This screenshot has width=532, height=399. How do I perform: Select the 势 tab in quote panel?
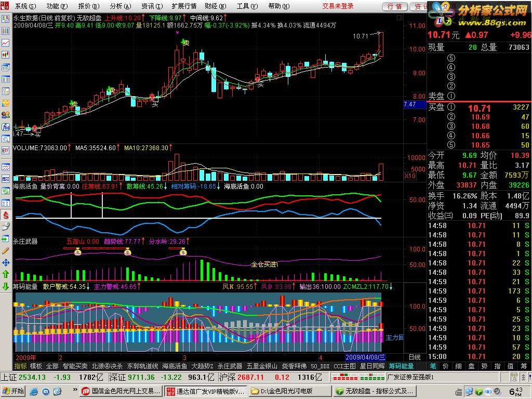coord(485,366)
